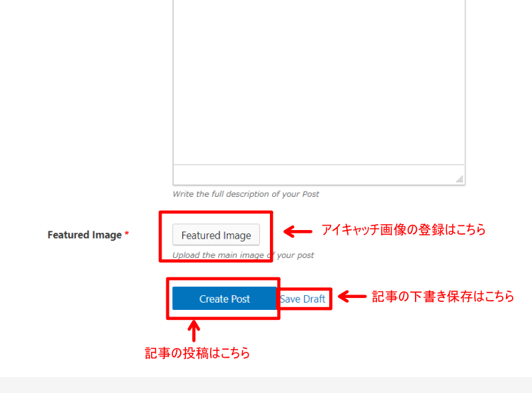This screenshot has width=532, height=393.
Task: Click inside the post description text area
Action: 319,81
